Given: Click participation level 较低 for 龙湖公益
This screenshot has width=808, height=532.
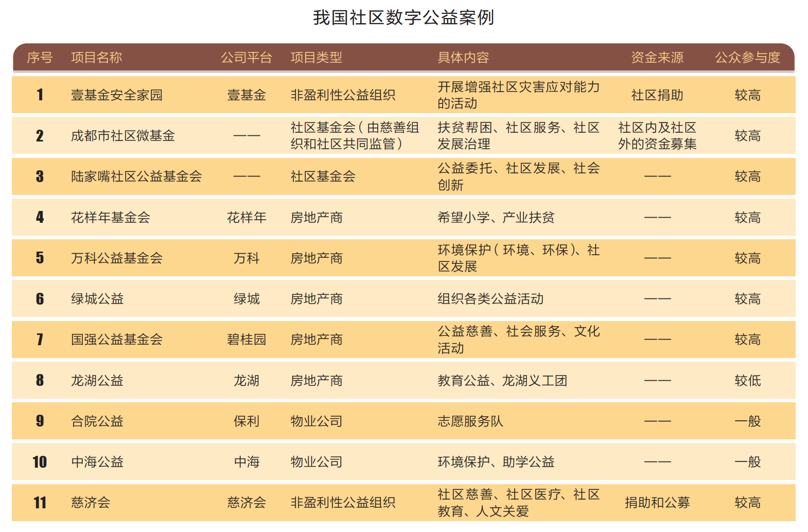Looking at the screenshot, I should coord(748,381).
